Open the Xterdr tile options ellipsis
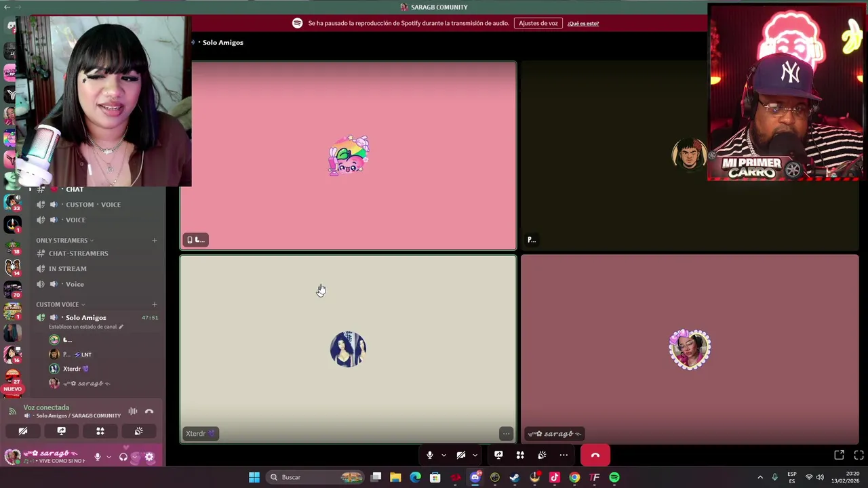 pyautogui.click(x=506, y=434)
